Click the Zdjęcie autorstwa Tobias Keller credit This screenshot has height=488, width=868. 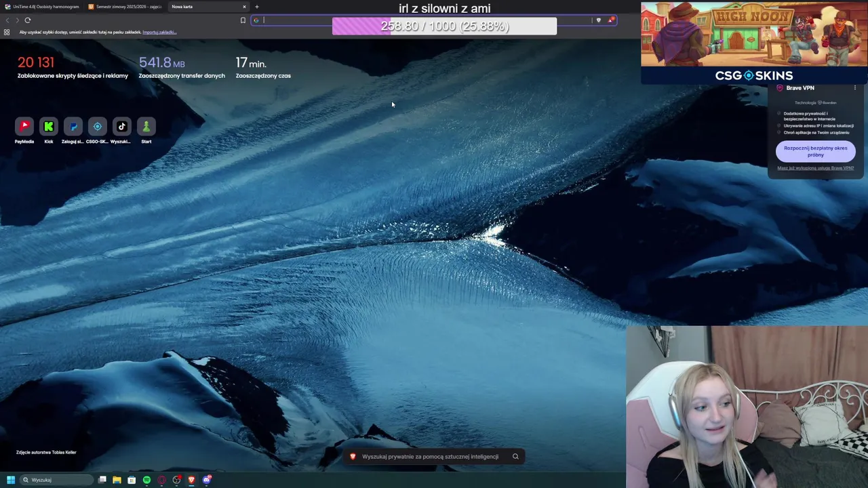pos(46,452)
